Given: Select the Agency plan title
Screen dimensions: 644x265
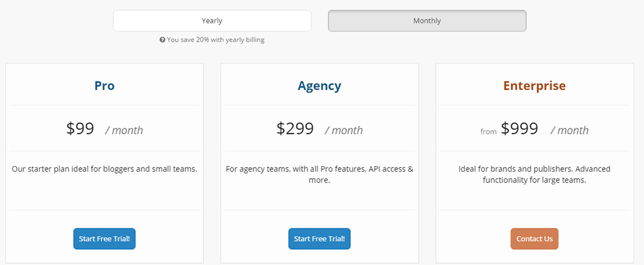Looking at the screenshot, I should point(319,86).
